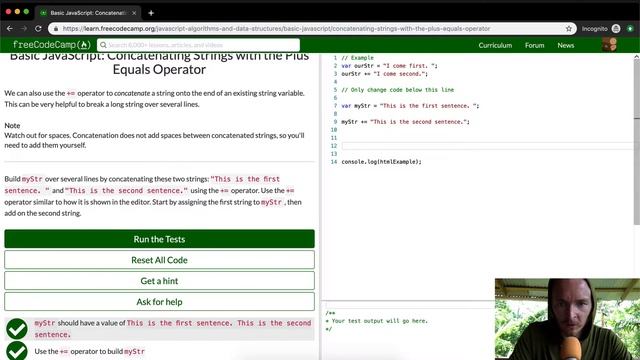
Task: Click the 'myStr +=' line in editor
Action: coord(405,122)
